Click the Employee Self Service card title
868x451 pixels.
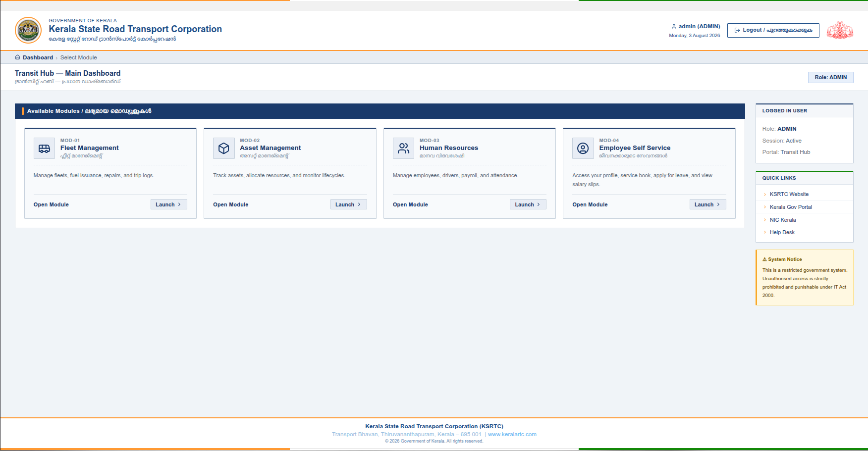pos(635,148)
